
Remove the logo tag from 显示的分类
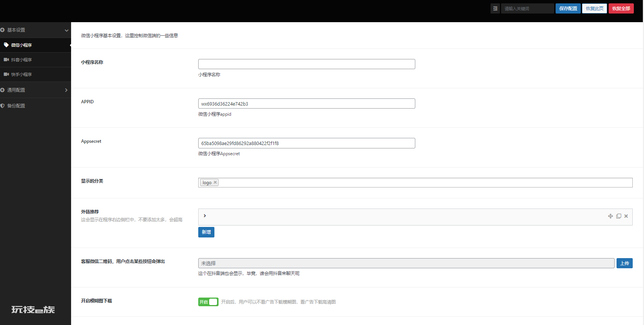215,182
